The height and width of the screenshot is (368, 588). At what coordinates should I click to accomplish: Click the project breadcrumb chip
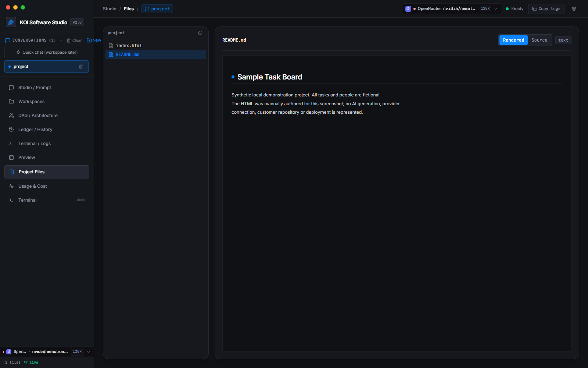click(157, 9)
